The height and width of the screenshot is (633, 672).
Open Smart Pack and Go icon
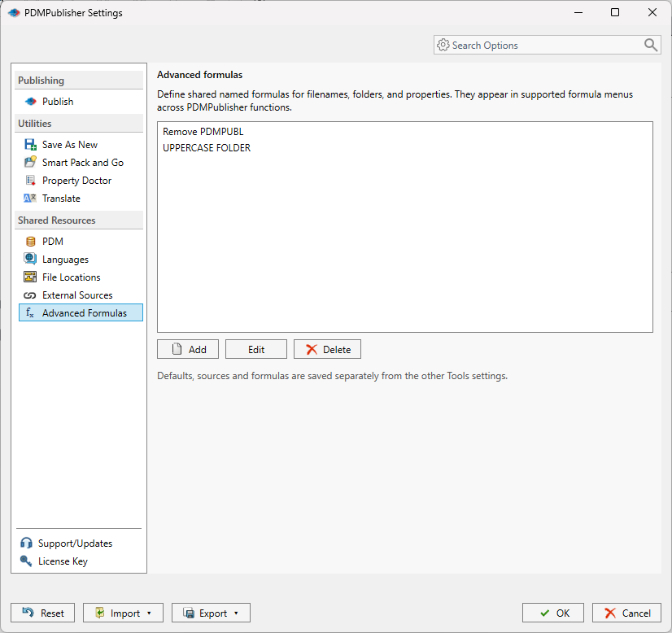[x=30, y=163]
